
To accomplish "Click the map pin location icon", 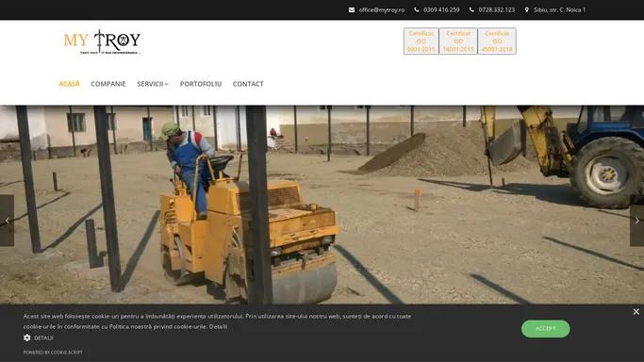I will [x=526, y=9].
